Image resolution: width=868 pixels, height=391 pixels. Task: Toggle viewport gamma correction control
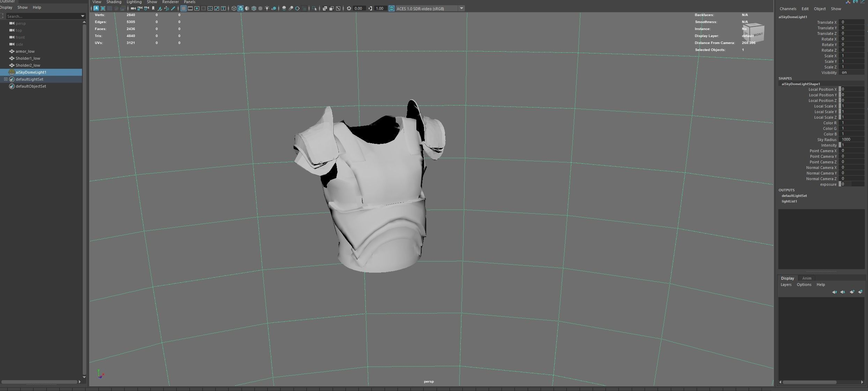tap(370, 8)
